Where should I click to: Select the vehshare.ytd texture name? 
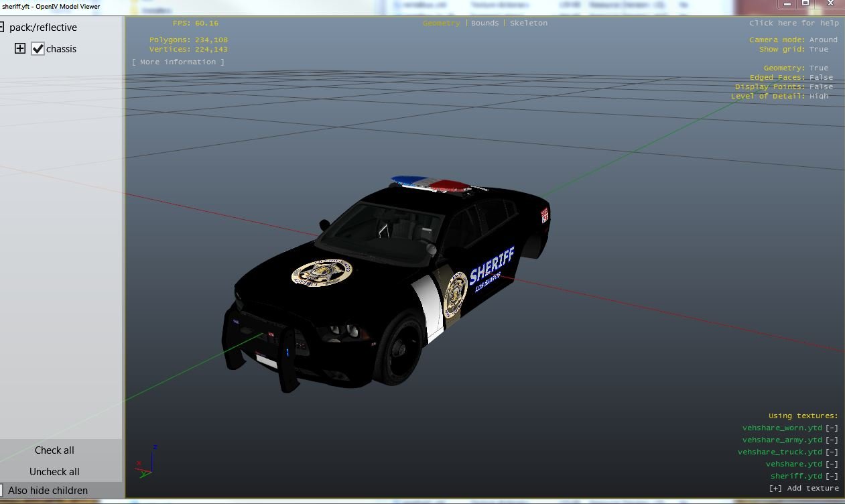click(x=794, y=464)
